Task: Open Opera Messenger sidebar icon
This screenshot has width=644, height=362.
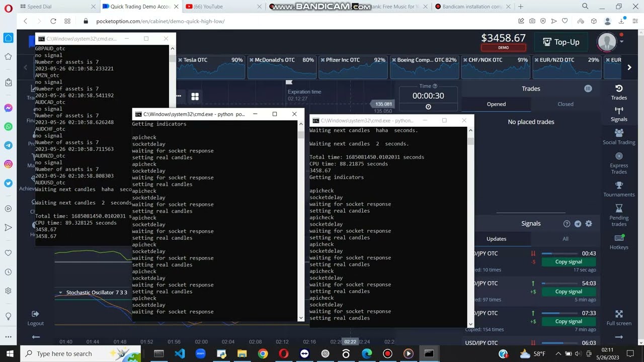Action: click(x=8, y=108)
